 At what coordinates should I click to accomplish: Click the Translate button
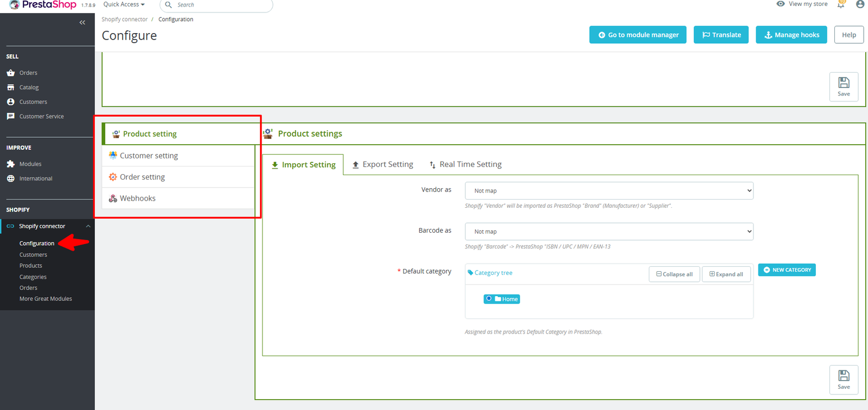coord(722,35)
